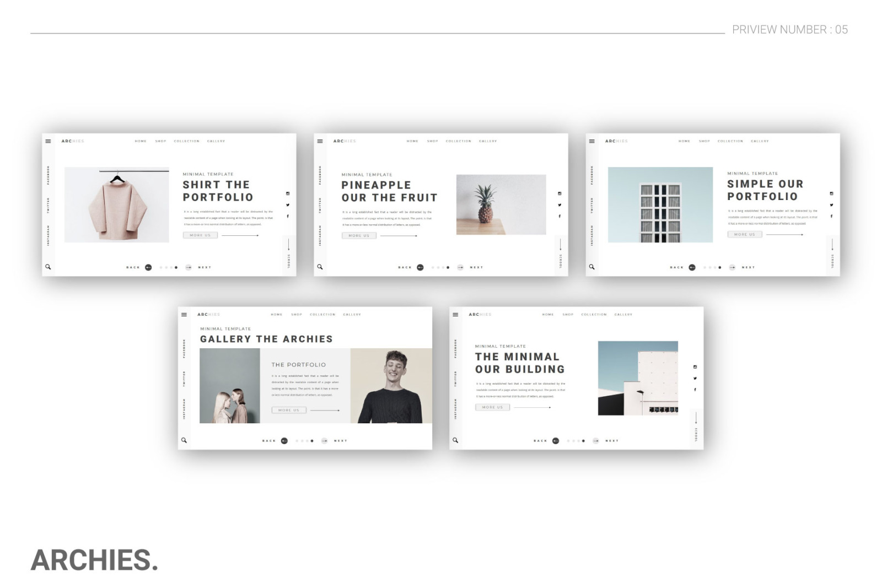
Task: Click the Facebook icon on the Simple Our Portfolio slide
Action: [831, 216]
